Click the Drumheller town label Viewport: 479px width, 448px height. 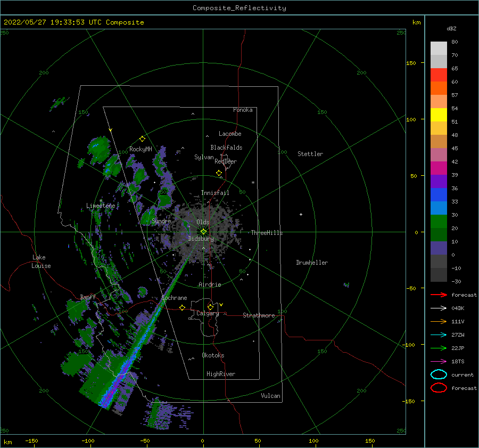pos(312,263)
